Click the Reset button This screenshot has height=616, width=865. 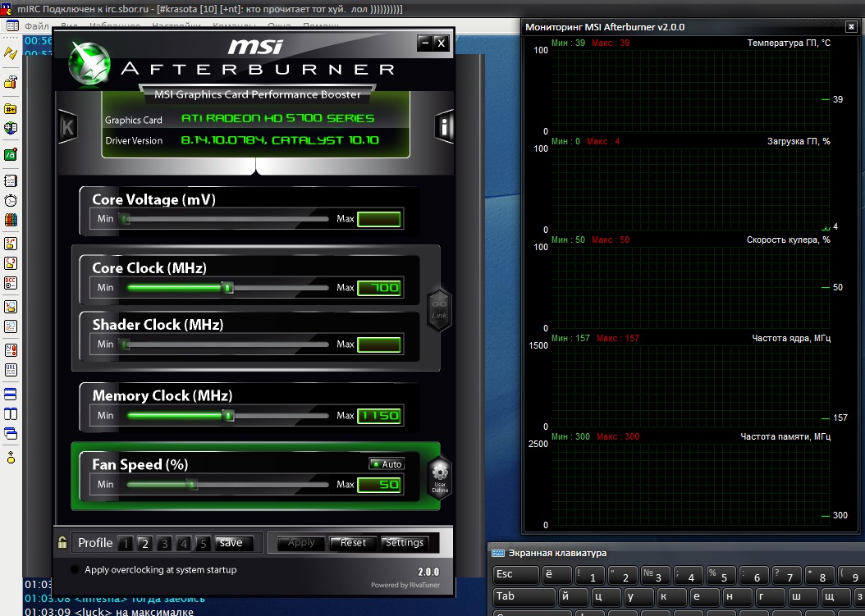[x=353, y=543]
